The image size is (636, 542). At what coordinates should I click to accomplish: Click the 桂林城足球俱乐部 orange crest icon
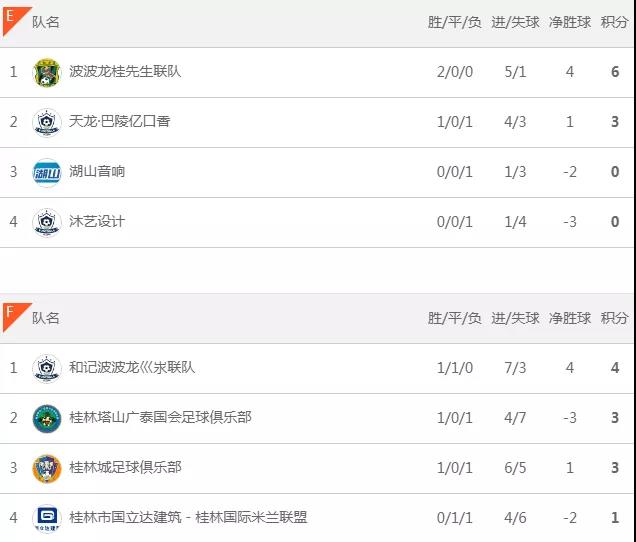click(47, 469)
